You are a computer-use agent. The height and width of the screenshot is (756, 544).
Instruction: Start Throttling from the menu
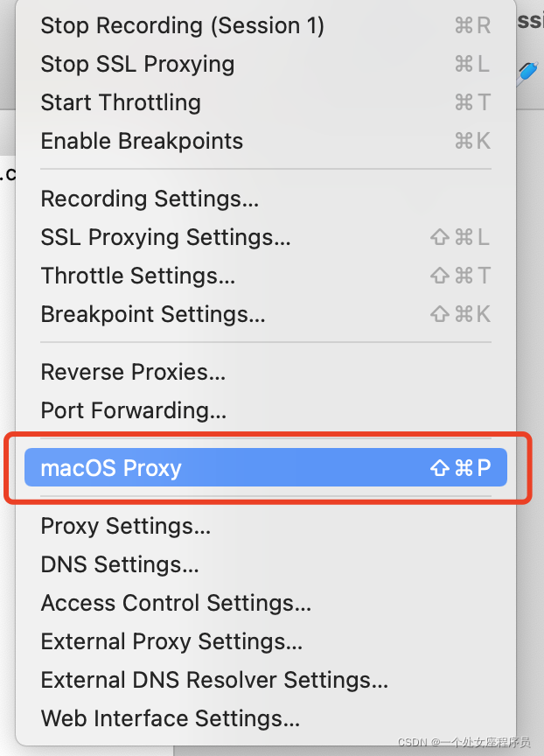pos(266,102)
